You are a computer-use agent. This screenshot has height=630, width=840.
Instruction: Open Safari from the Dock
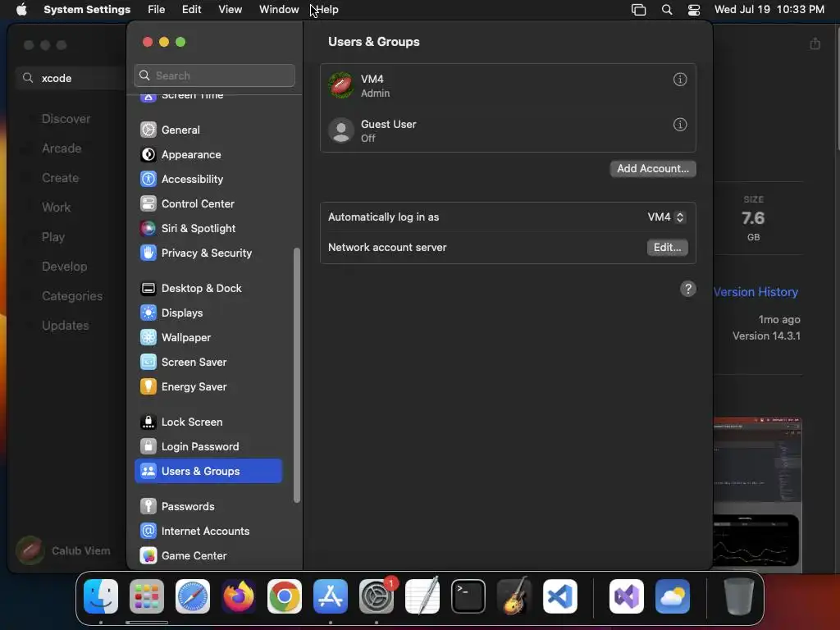coord(193,596)
